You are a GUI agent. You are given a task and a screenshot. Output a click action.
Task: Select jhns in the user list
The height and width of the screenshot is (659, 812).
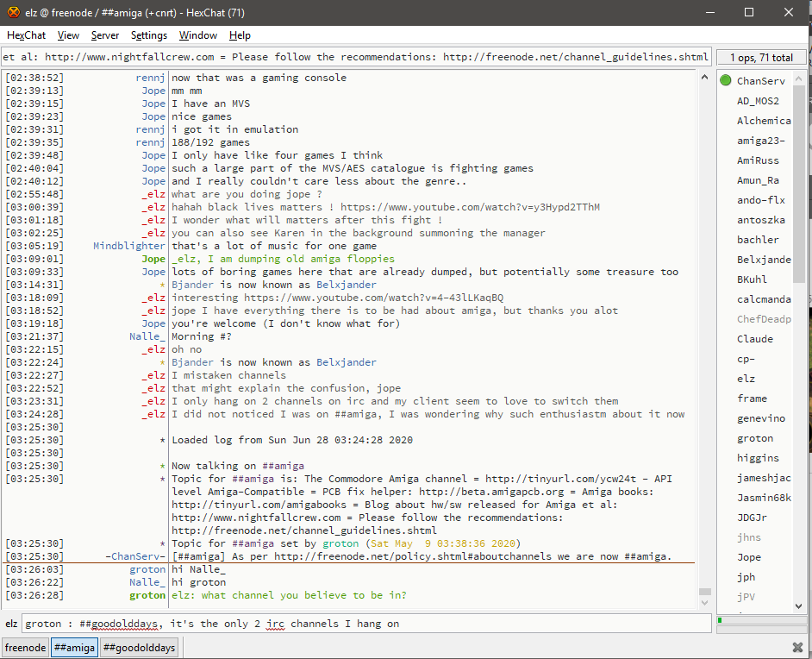pyautogui.click(x=749, y=537)
